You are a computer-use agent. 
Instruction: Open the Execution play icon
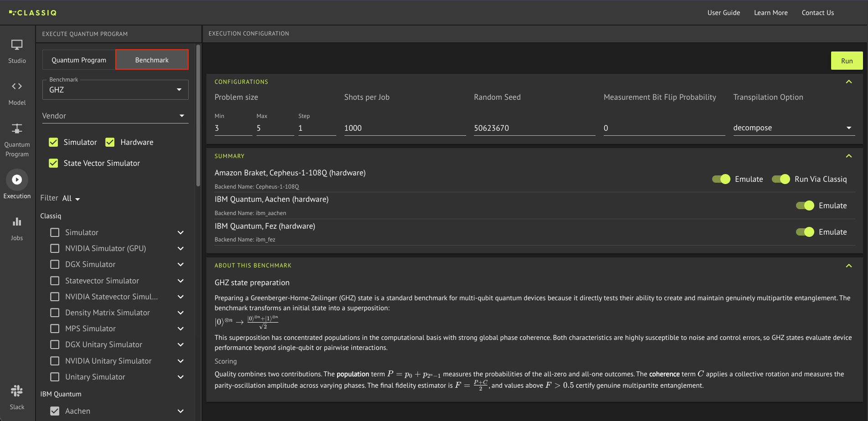[17, 180]
